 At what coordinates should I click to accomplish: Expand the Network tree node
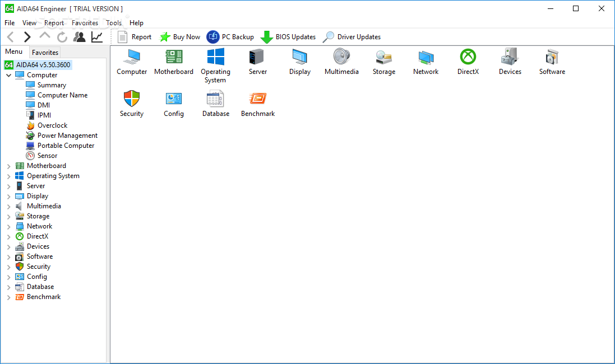coord(8,227)
